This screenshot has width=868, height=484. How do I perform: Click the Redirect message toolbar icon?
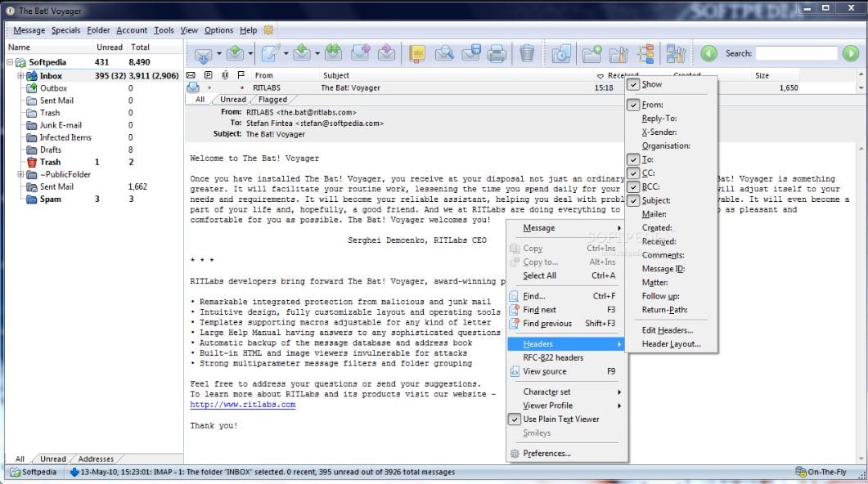pyautogui.click(x=386, y=54)
